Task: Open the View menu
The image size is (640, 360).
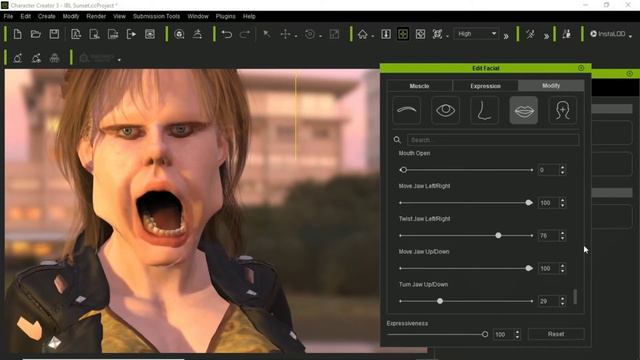Action: coord(119,16)
